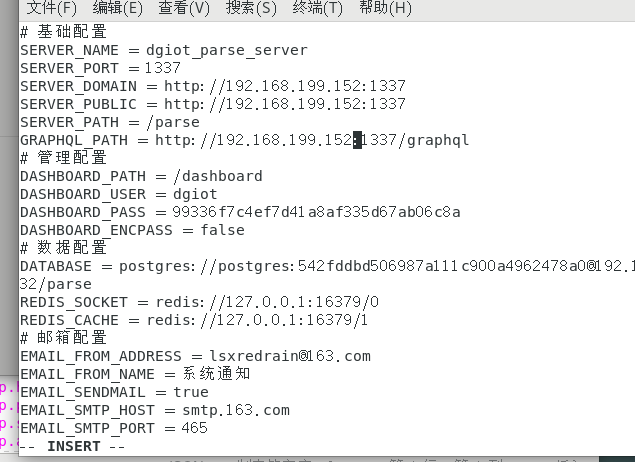Viewport: 635px width, 462px height.
Task: Click the REDIS_SOCKET redis URL
Action: coord(267,302)
